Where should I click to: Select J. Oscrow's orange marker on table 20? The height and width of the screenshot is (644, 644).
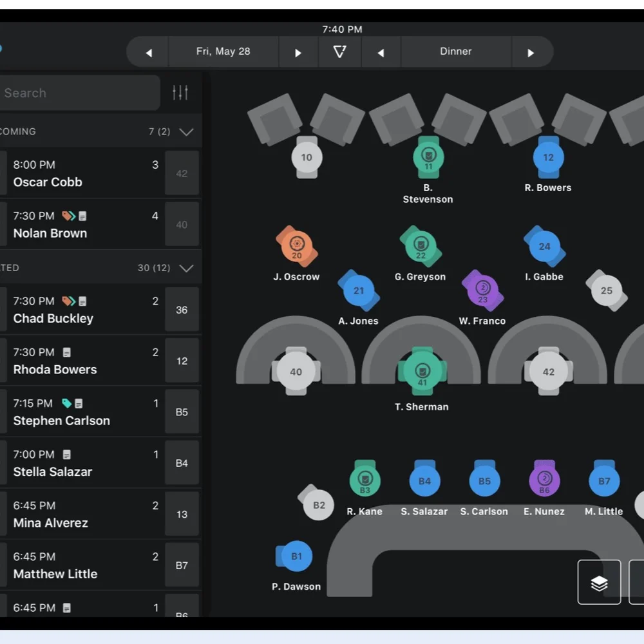296,246
